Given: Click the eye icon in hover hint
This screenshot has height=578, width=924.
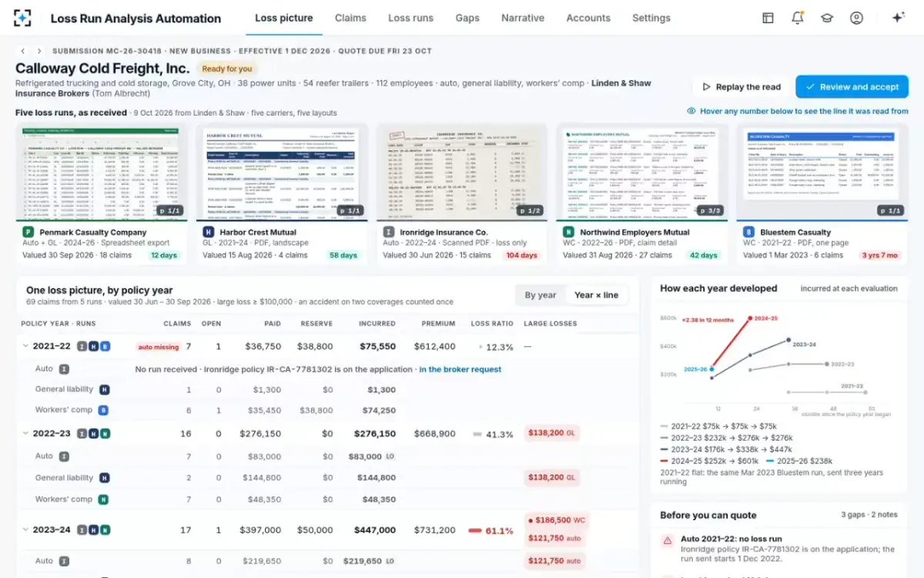Looking at the screenshot, I should 691,111.
